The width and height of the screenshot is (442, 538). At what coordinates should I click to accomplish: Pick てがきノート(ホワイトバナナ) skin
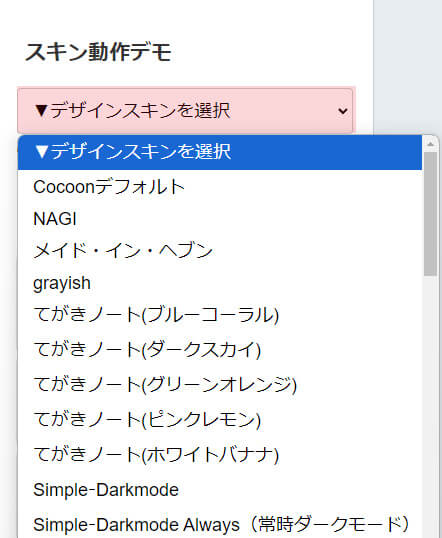(x=220, y=455)
